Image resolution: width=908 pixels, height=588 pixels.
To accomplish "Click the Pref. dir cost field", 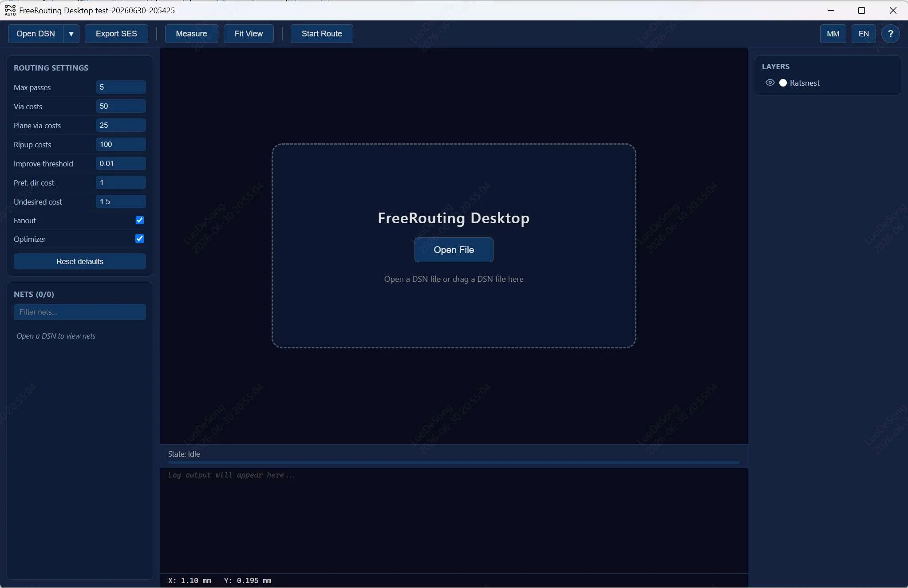I will click(x=121, y=182).
